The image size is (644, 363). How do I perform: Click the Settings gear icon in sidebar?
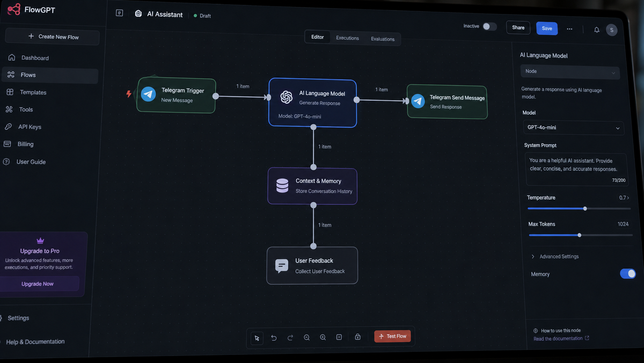click(2, 318)
